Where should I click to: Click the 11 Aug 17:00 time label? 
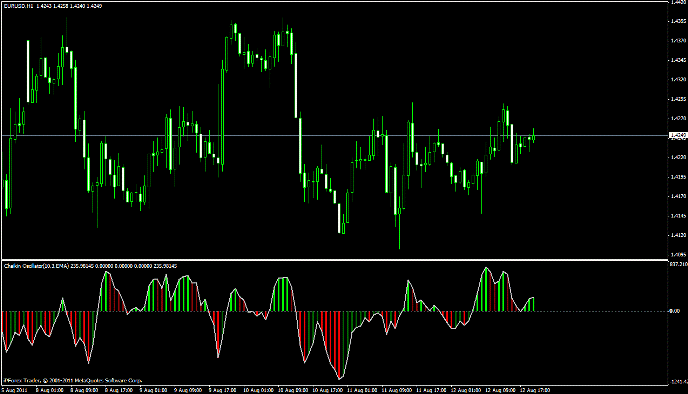[x=431, y=390]
